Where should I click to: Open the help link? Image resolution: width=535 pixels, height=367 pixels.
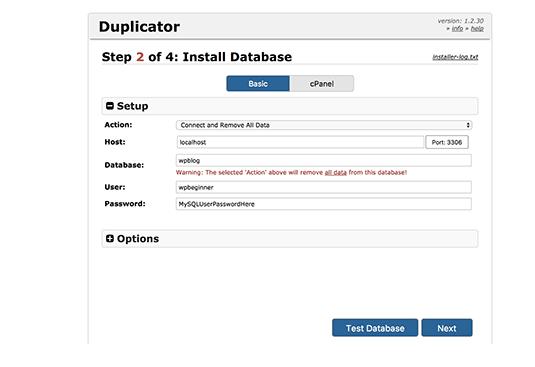477,29
